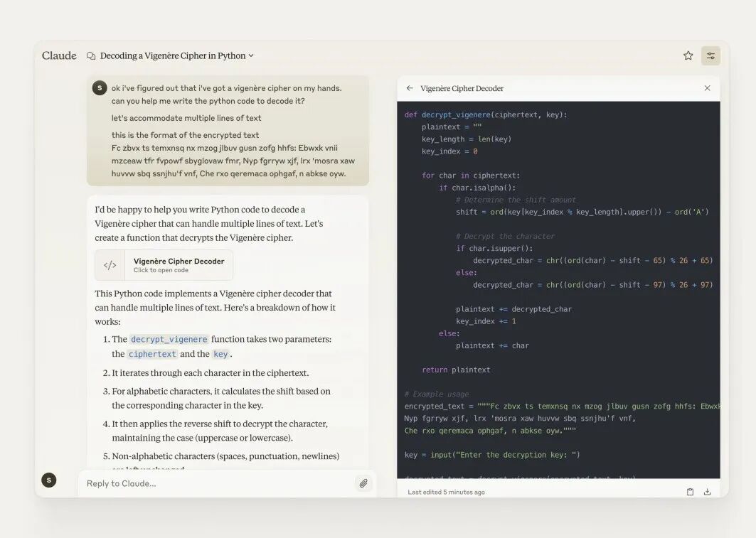Click the inline code 'decrypt_vigenere' in the response

tap(169, 340)
